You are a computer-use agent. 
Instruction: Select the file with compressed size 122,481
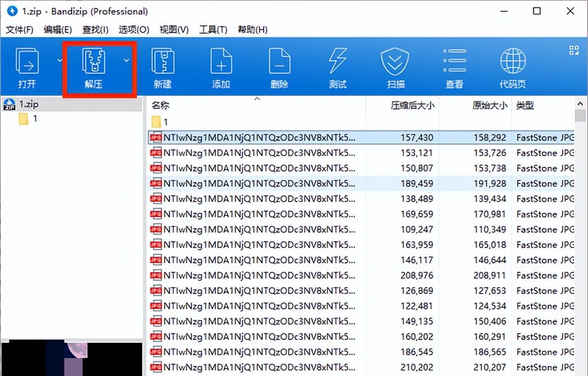[361, 306]
